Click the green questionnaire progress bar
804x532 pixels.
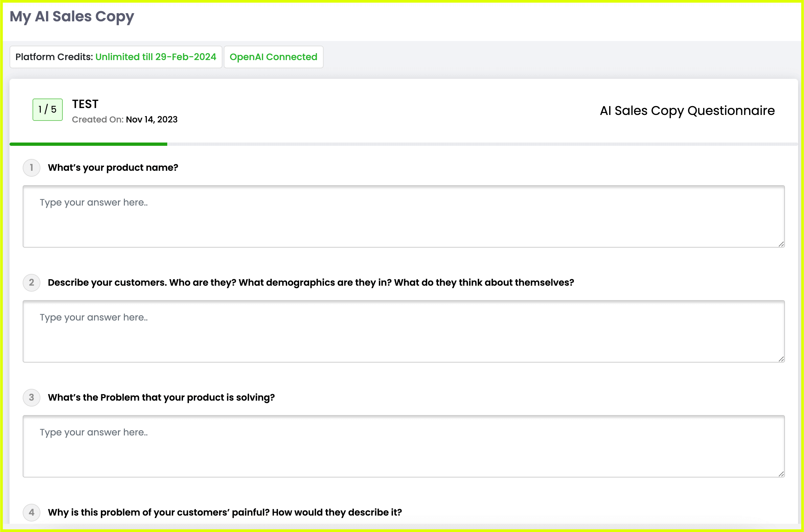pyautogui.click(x=88, y=144)
